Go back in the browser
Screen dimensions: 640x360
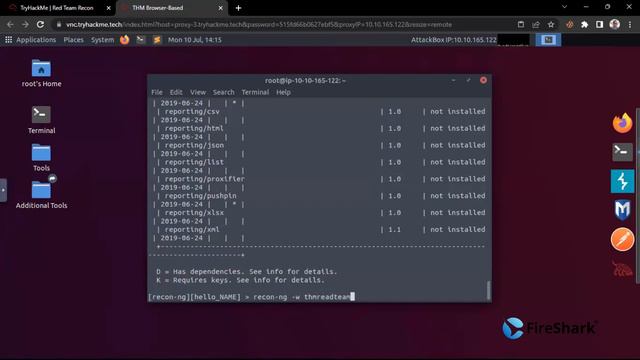pos(10,24)
